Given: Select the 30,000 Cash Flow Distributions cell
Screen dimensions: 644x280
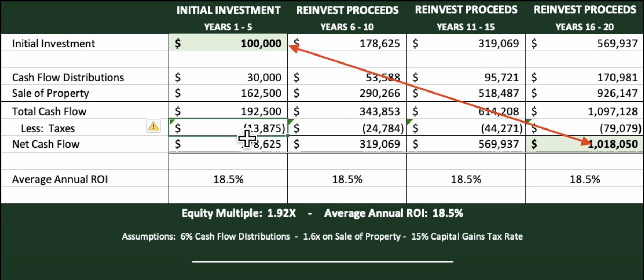Looking at the screenshot, I should tap(228, 77).
